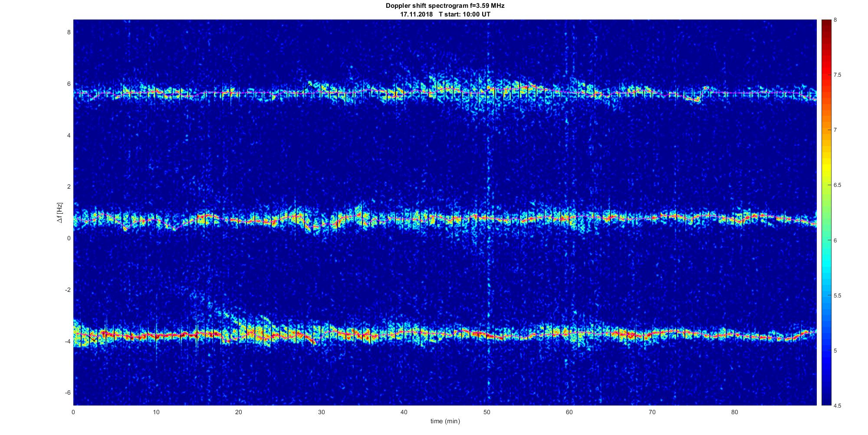The image size is (868, 435).
Task: Click the colorbar tick label '5.5'
Action: pos(838,296)
